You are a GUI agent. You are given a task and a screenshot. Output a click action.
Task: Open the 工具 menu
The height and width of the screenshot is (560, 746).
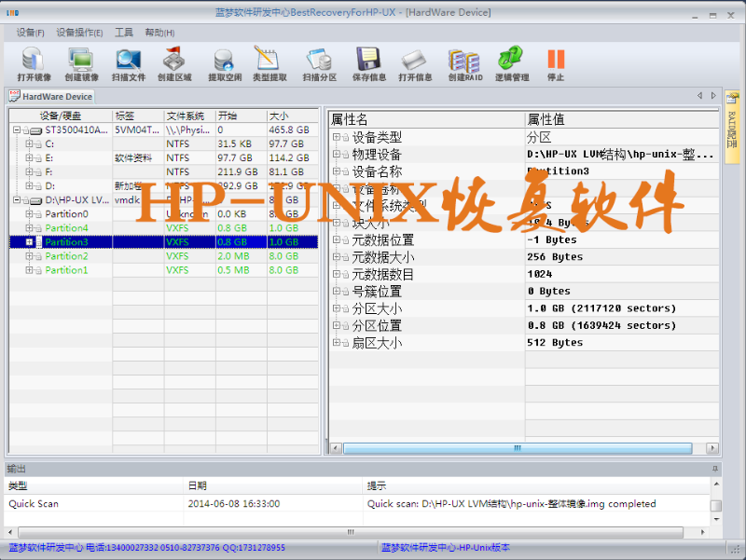124,33
